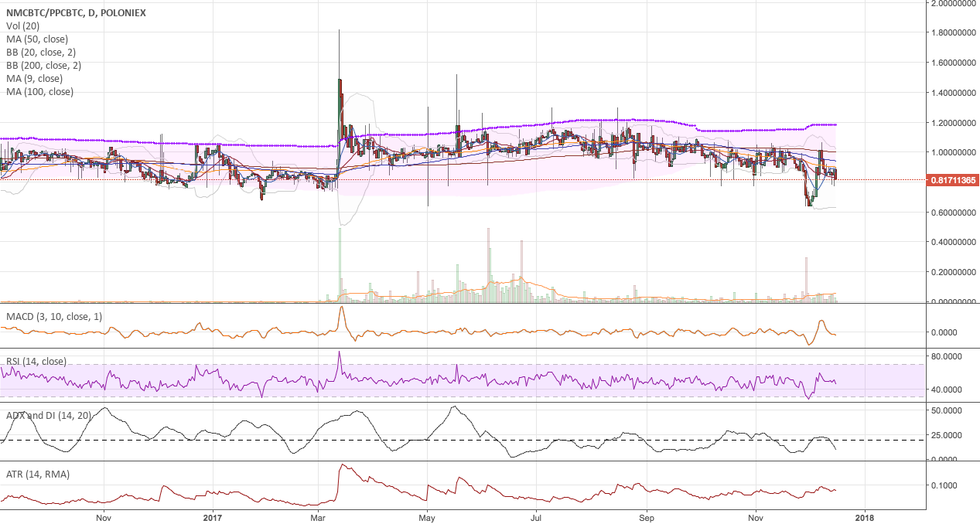Click the ADX 50.0000 axis value
980x524 pixels.
[x=945, y=411]
